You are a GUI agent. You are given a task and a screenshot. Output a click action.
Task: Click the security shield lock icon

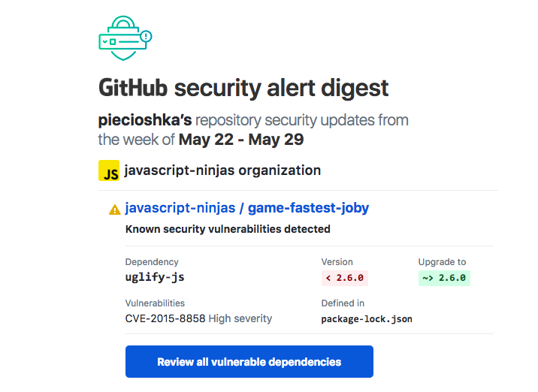[x=124, y=37]
